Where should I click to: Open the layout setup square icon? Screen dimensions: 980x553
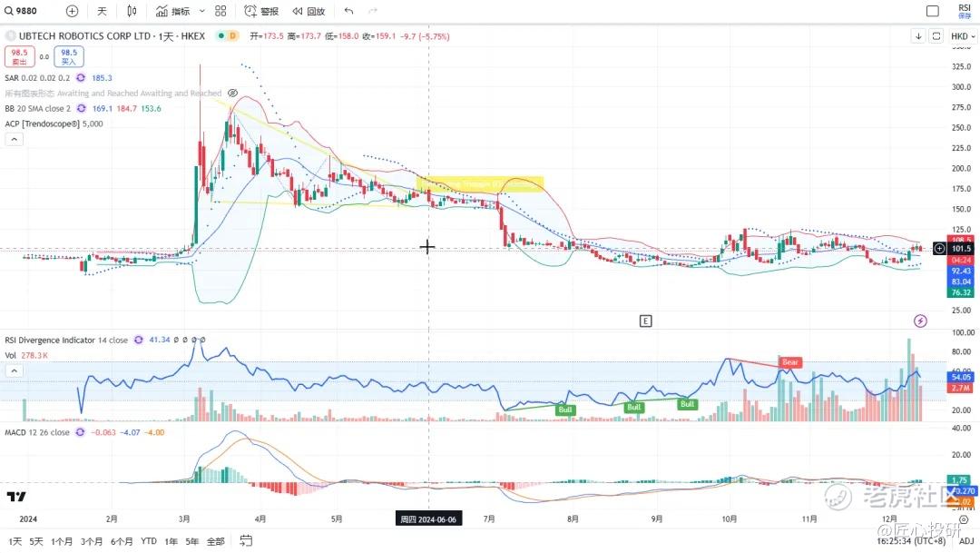tap(933, 11)
